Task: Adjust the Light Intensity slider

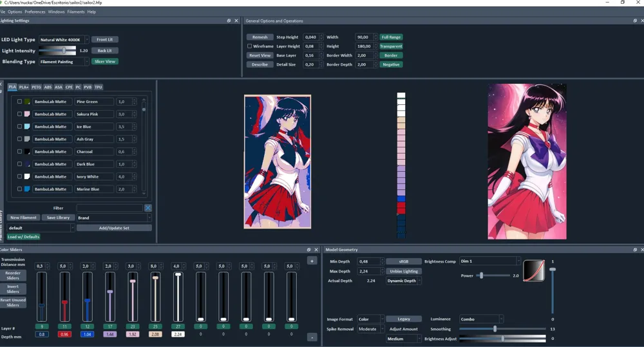Action: (57, 50)
